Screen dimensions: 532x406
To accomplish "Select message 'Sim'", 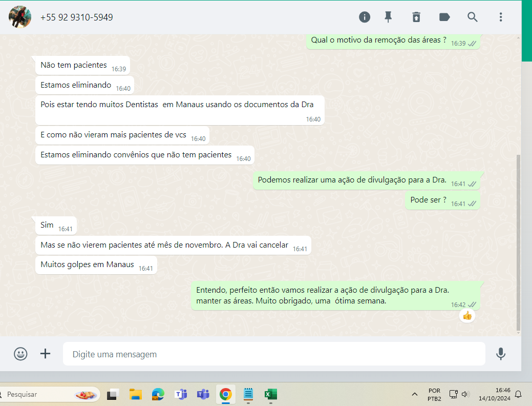I will pyautogui.click(x=56, y=225).
